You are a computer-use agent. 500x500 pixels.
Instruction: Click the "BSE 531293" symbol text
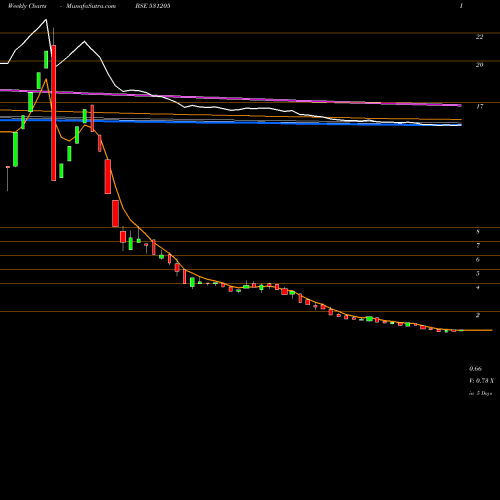153,6
